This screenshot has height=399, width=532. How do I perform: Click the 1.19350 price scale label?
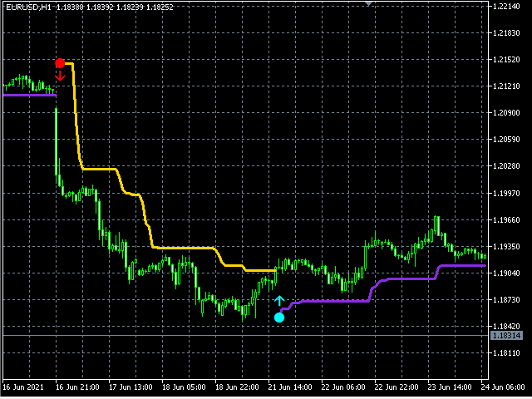[506, 246]
